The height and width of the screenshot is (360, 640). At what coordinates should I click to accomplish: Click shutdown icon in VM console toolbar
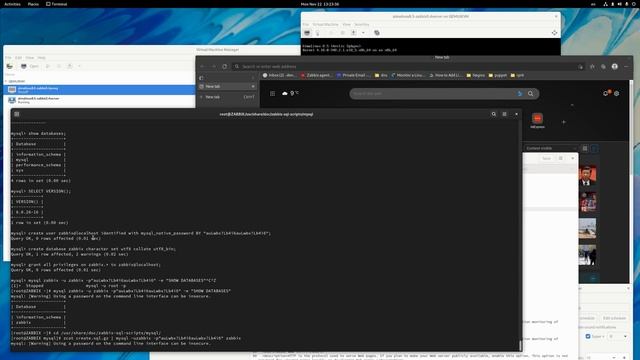point(353,33)
